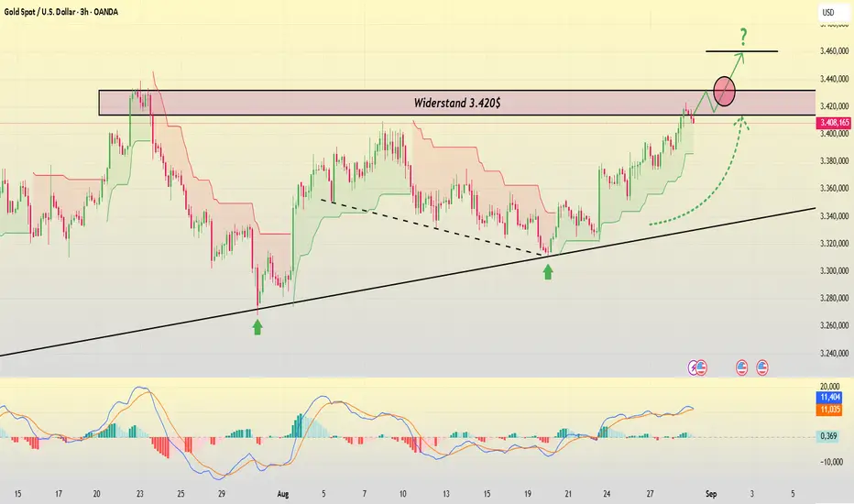Screen dimensions: 854x504
Task: Click the 3.260,000 price axis label
Action: pos(834,326)
